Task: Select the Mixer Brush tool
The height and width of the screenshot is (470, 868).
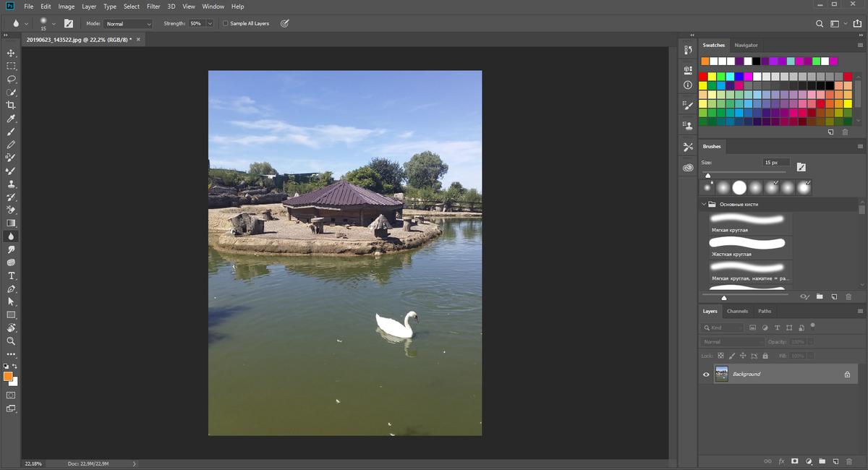Action: coord(11,171)
